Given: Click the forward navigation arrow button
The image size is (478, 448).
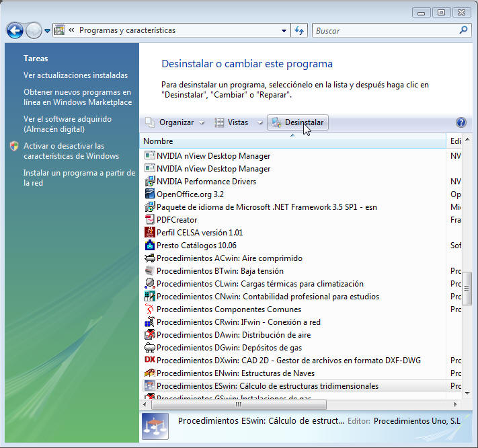Looking at the screenshot, I should click(34, 30).
